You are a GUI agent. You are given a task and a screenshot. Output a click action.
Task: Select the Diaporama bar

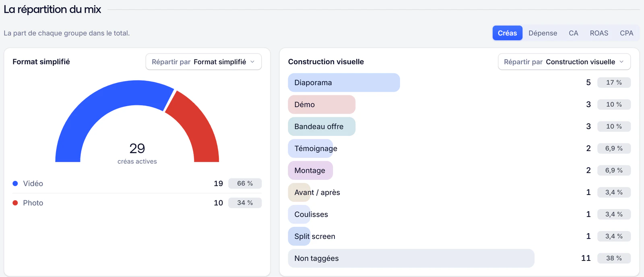pos(344,82)
